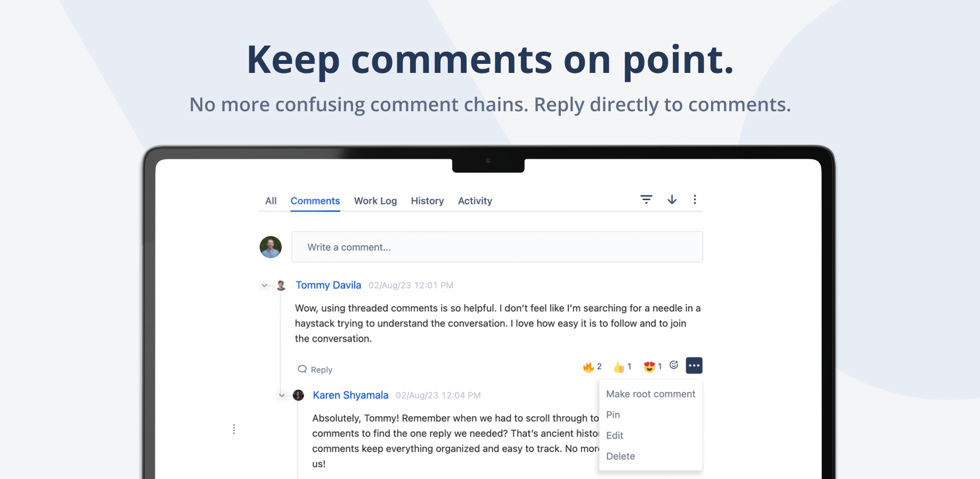Screen dimensions: 980x479
Task: Reply to Tommy Davila's comment
Action: pyautogui.click(x=315, y=369)
